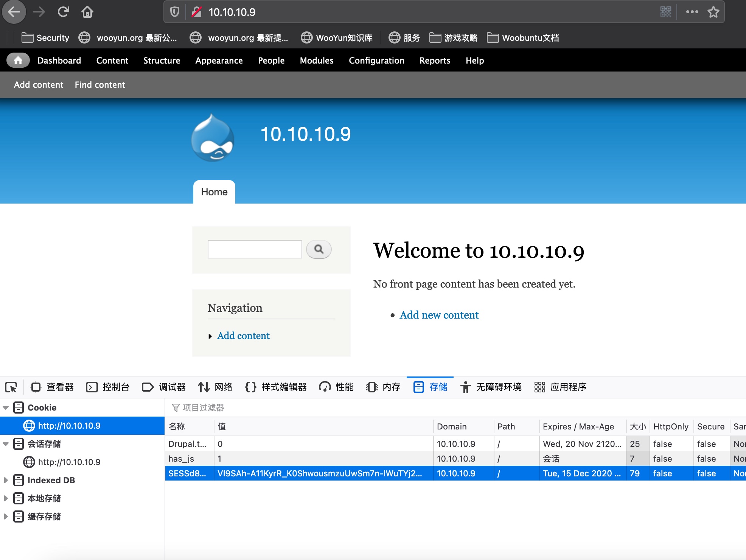Click the Drupal admin home icon

[x=18, y=61]
